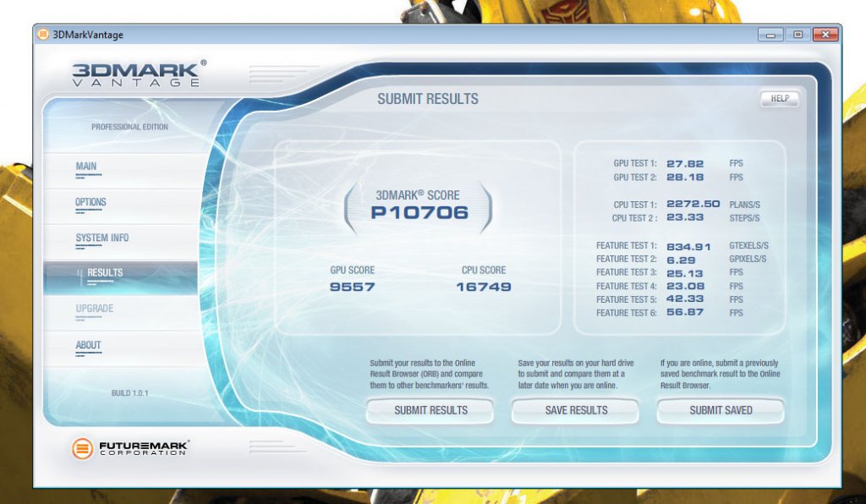Click the GPU Score label
The image size is (866, 504).
click(353, 270)
